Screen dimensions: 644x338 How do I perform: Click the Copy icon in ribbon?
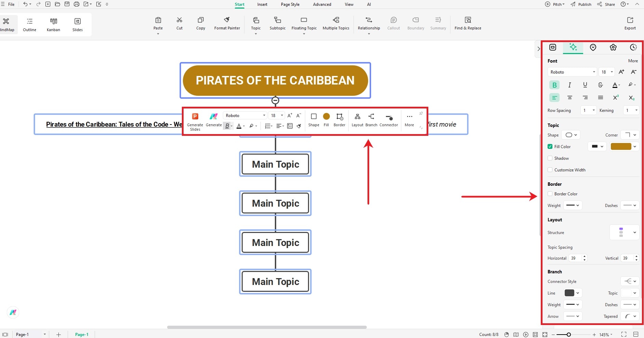tap(201, 20)
